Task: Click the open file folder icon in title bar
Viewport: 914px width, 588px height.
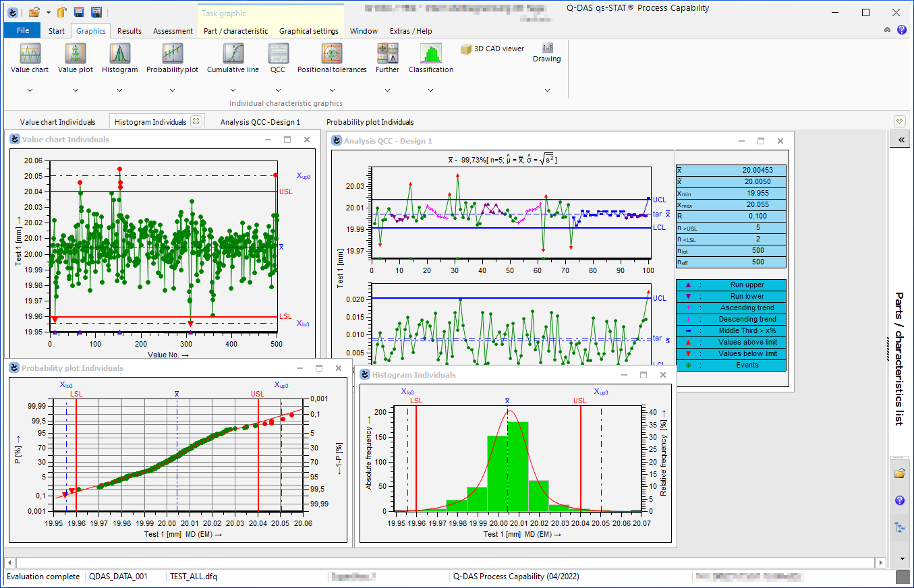Action: (x=34, y=12)
